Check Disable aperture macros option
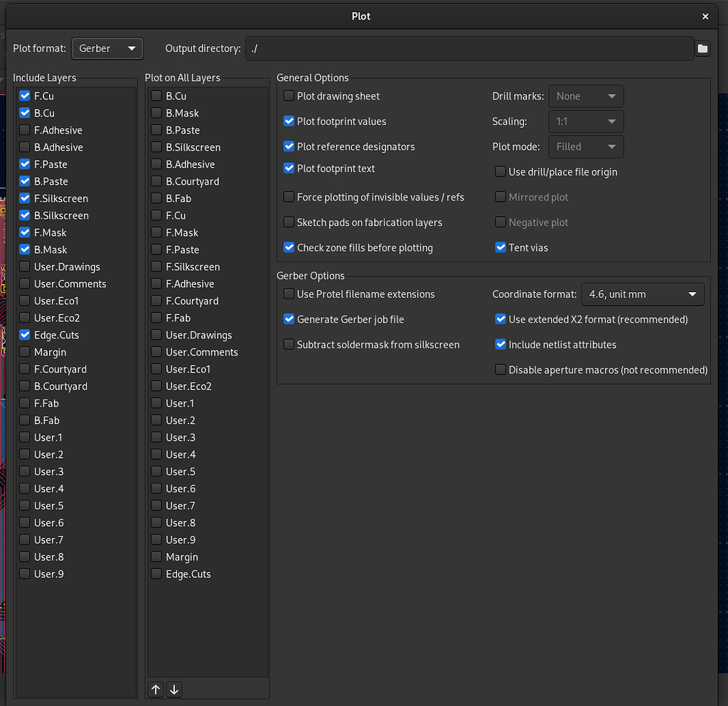Viewport: 728px width, 706px height. point(500,370)
